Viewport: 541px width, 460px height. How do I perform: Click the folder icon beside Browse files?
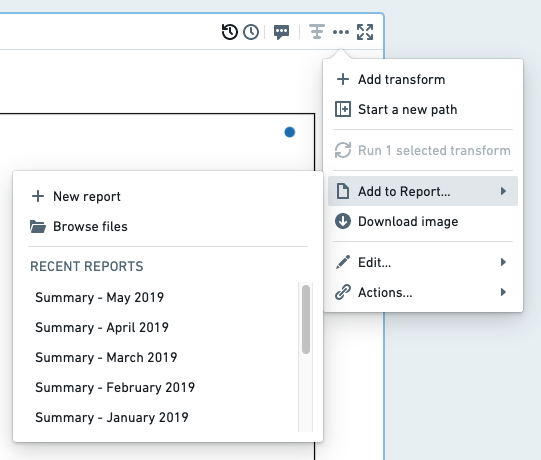(x=38, y=226)
